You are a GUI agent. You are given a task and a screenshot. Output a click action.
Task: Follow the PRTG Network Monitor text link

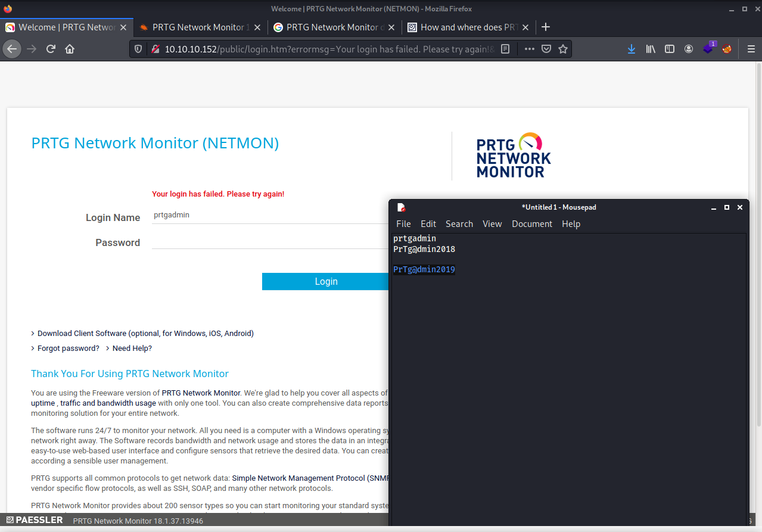[x=201, y=393]
